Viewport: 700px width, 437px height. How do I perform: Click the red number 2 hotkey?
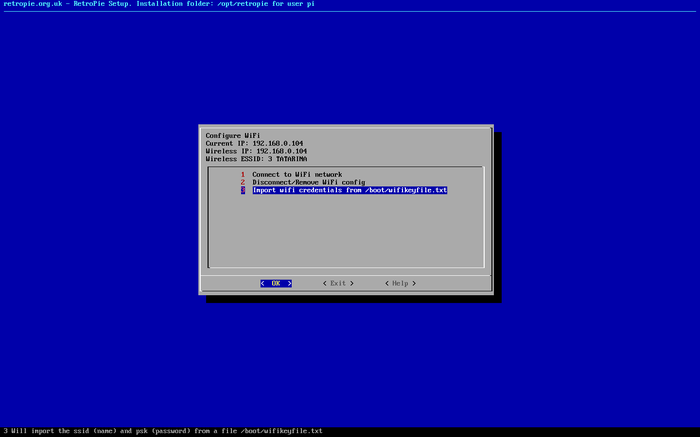242,182
